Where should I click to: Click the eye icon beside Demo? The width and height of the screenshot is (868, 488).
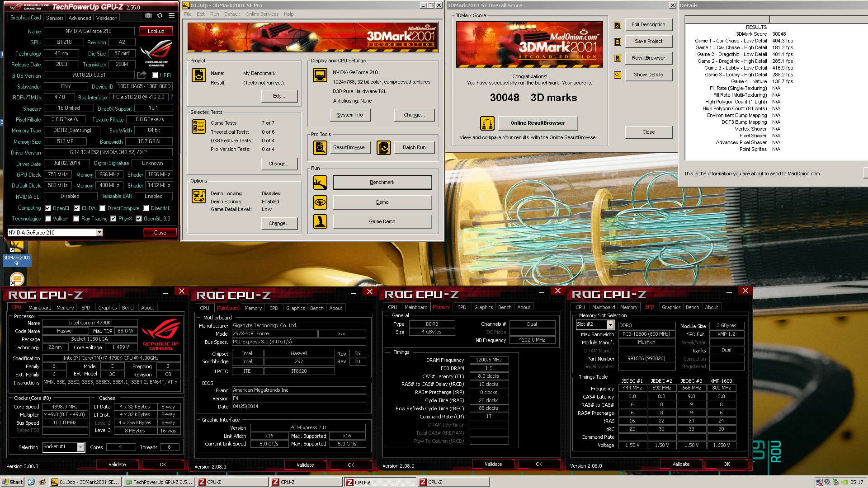click(320, 202)
